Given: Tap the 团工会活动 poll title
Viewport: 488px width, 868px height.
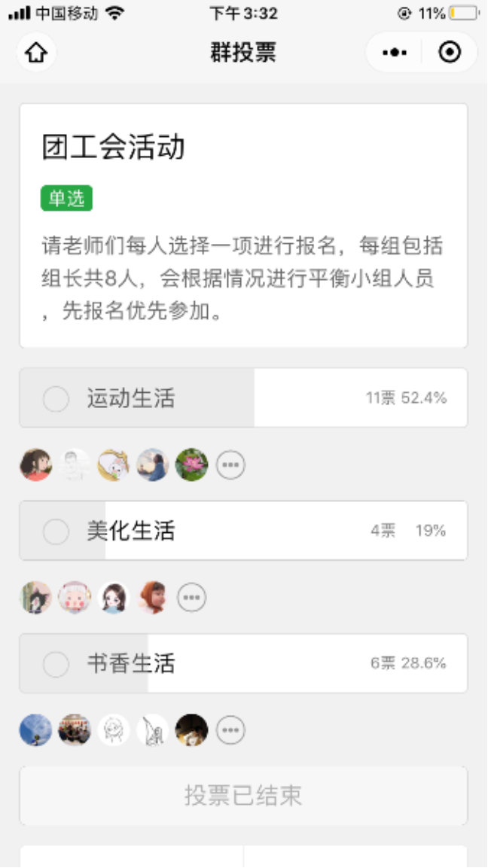Looking at the screenshot, I should click(x=113, y=147).
